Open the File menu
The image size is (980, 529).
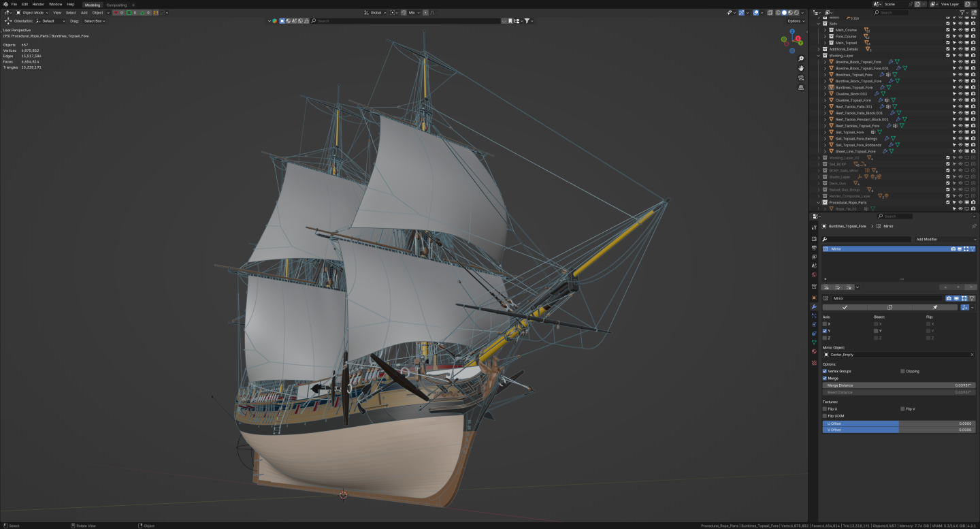(x=14, y=4)
